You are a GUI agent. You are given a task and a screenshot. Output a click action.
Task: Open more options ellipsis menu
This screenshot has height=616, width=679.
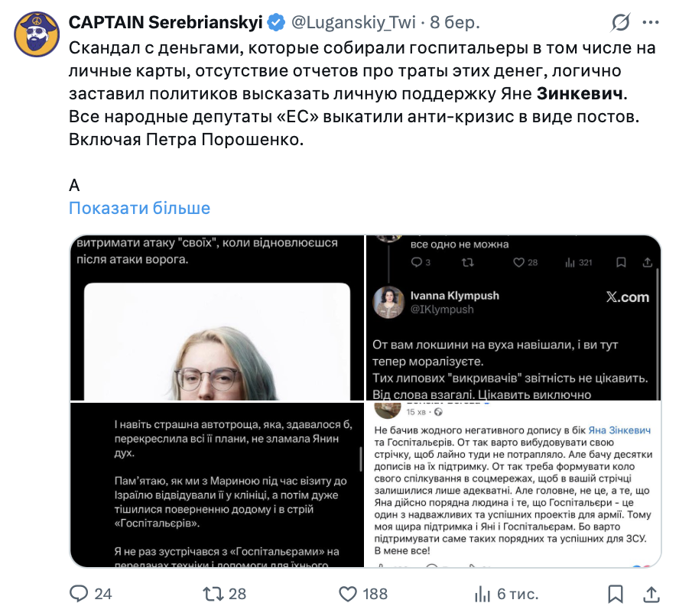pos(650,24)
